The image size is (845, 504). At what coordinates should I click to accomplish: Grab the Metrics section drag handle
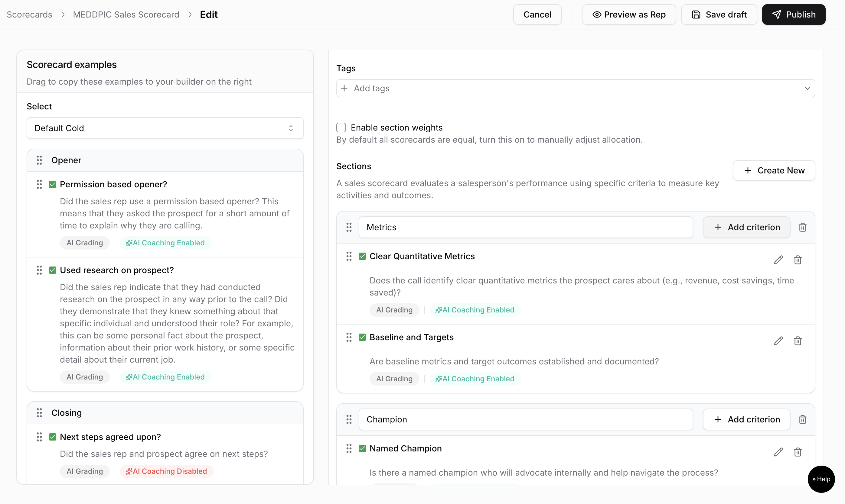pos(349,227)
